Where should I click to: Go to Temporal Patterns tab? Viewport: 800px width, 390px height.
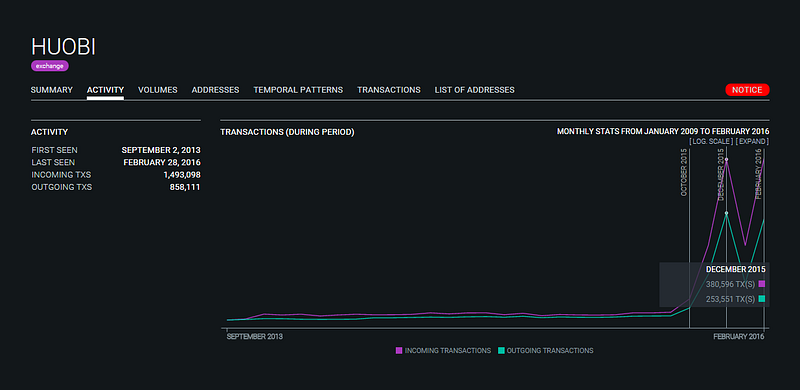(x=298, y=90)
